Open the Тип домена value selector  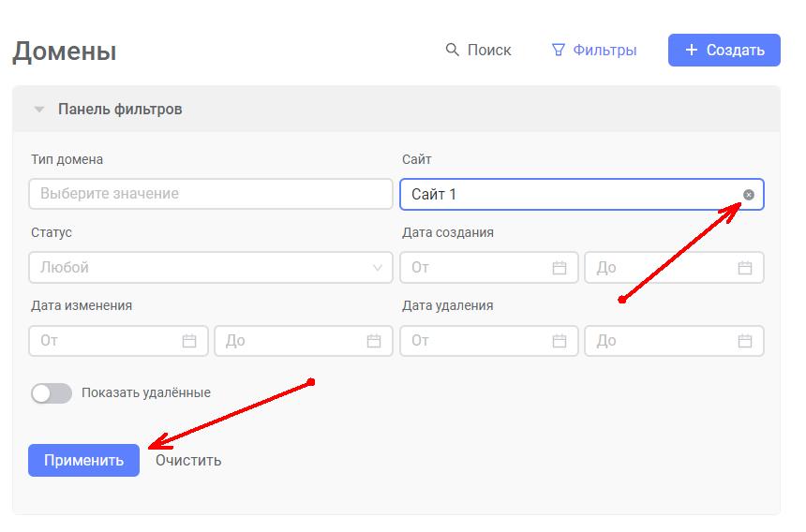point(211,194)
